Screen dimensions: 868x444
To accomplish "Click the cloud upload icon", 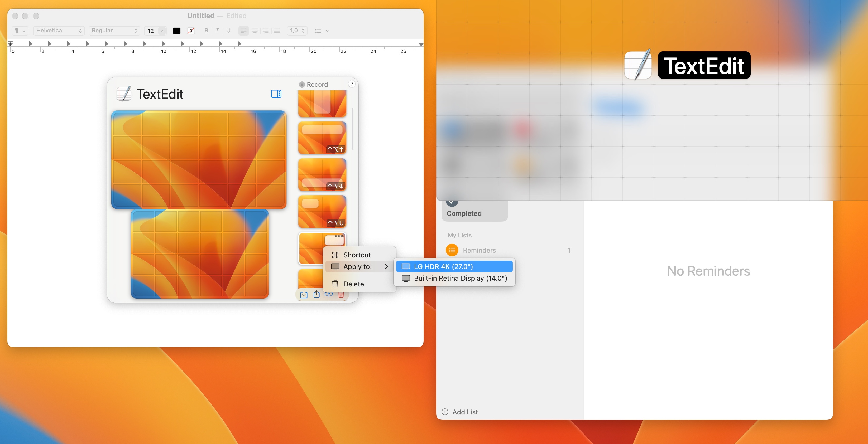I will pos(329,295).
